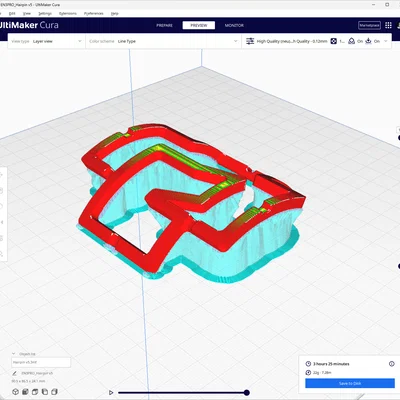This screenshot has height=400, width=400.
Task: Open print time info details icon
Action: (392, 364)
